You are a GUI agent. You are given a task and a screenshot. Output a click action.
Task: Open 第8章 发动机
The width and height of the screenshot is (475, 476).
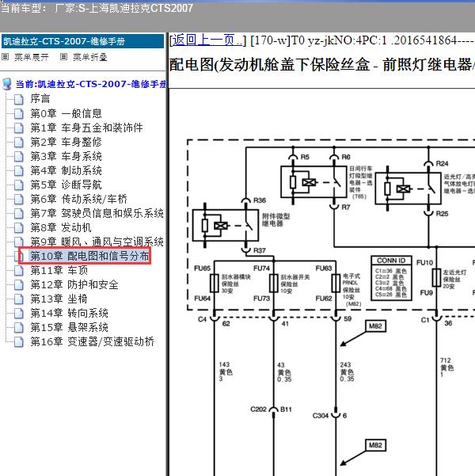click(x=61, y=227)
